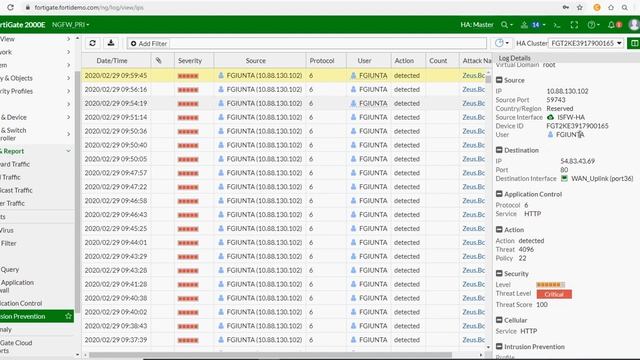Viewport: 640px width, 360px height.
Task: Click the orange browser extension icon
Action: point(597,7)
